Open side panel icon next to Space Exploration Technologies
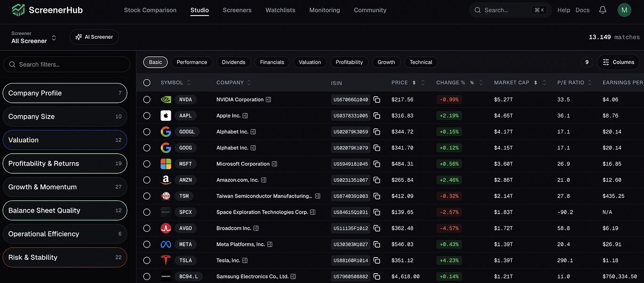This screenshot has height=283, width=644. coord(313,212)
